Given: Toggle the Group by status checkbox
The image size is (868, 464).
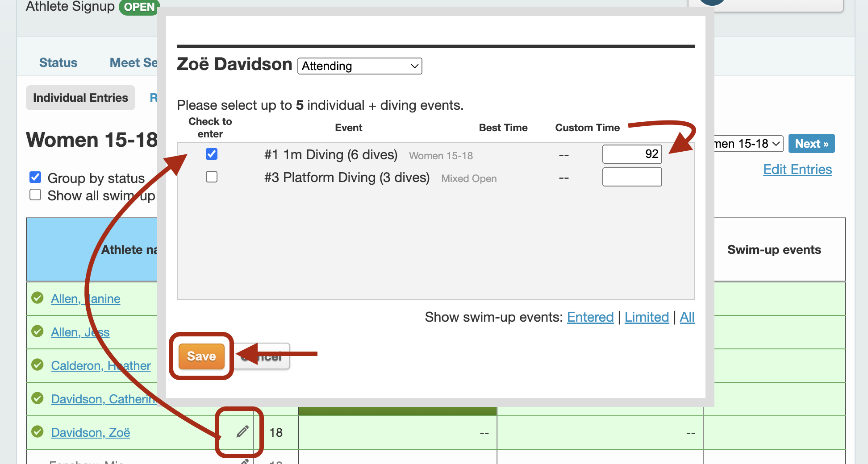Looking at the screenshot, I should (35, 177).
